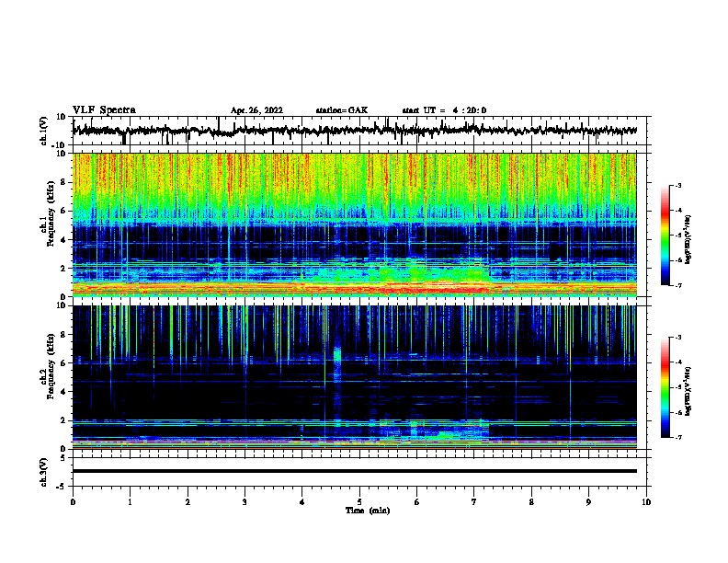Click the ch.2 color bar log(PSD) label
The width and height of the screenshot is (728, 563).
point(688,392)
